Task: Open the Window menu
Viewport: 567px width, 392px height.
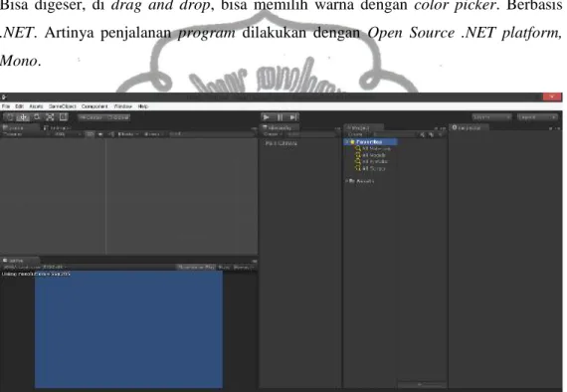Action: click(123, 106)
